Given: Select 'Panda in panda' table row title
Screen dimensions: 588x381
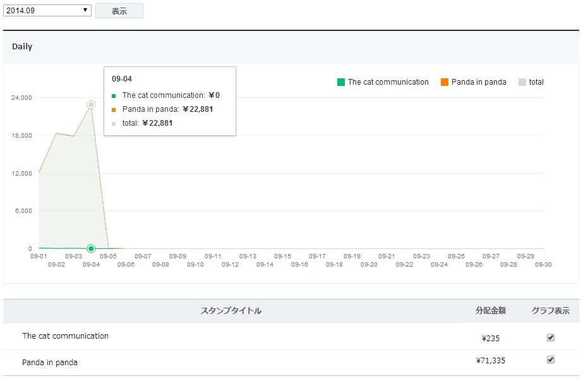Looking at the screenshot, I should click(50, 363).
